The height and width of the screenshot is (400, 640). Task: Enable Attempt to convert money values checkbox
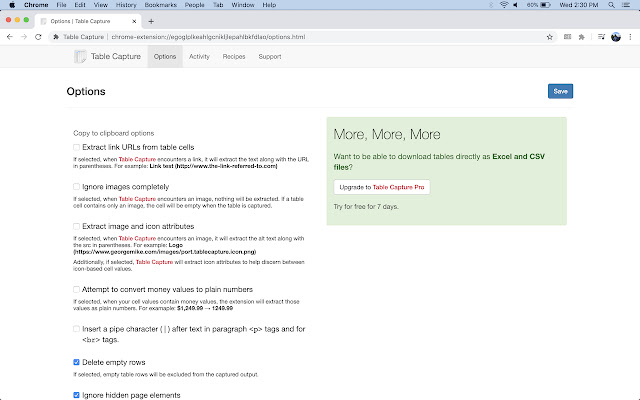click(77, 289)
